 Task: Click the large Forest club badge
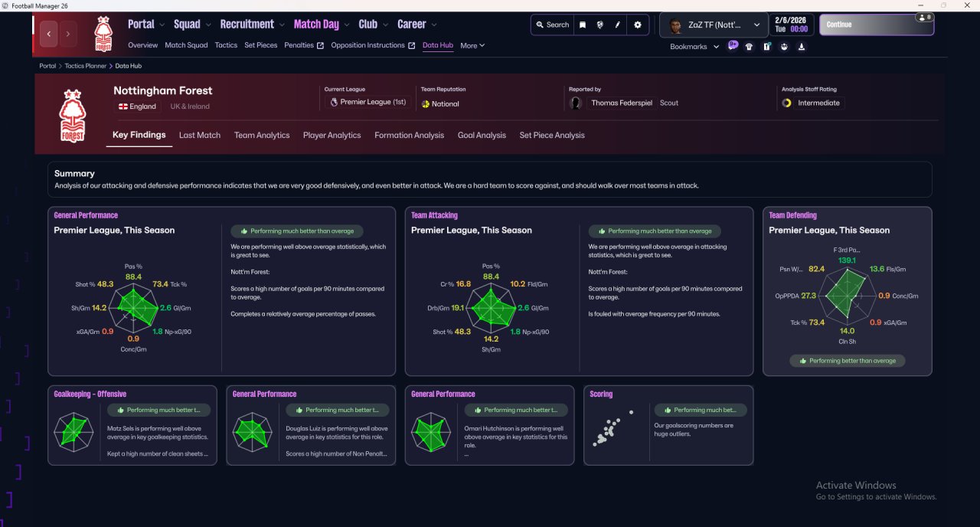[x=72, y=116]
